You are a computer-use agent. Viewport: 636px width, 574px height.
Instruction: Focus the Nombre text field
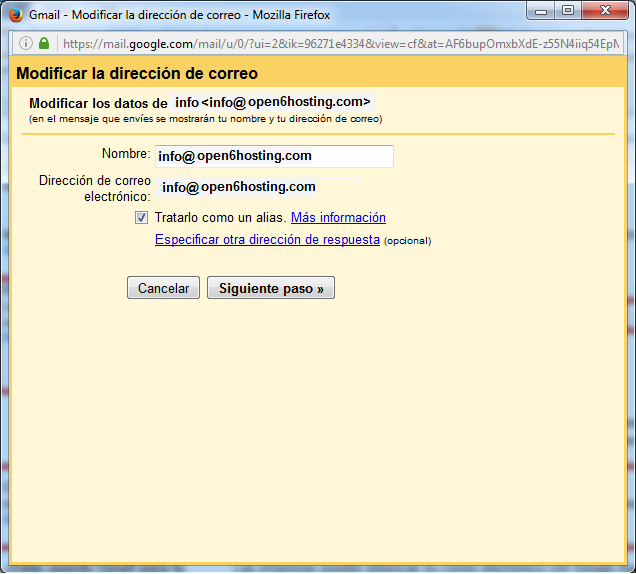(x=274, y=156)
